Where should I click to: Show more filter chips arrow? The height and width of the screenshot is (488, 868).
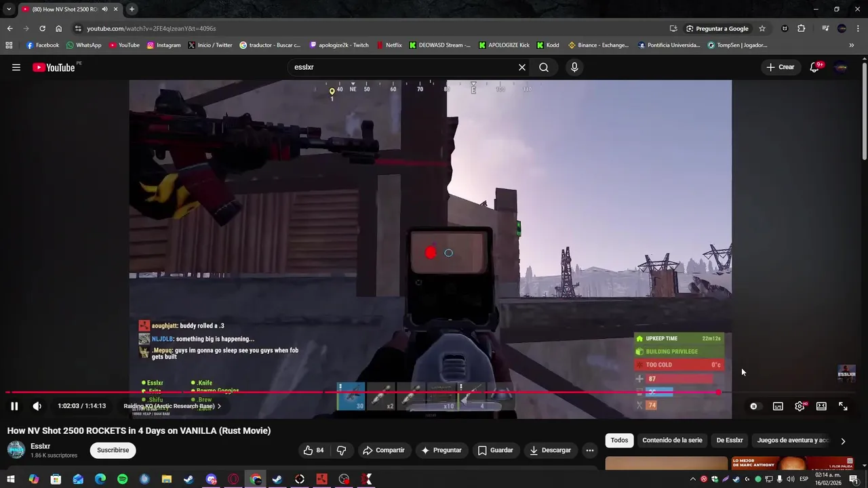[843, 441]
